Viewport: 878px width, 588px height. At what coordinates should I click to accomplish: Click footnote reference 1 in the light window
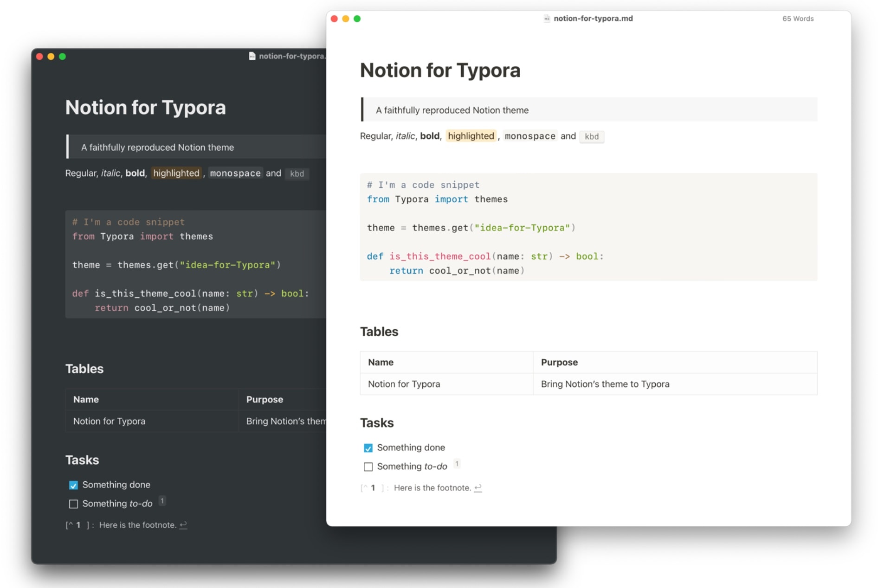(x=457, y=464)
